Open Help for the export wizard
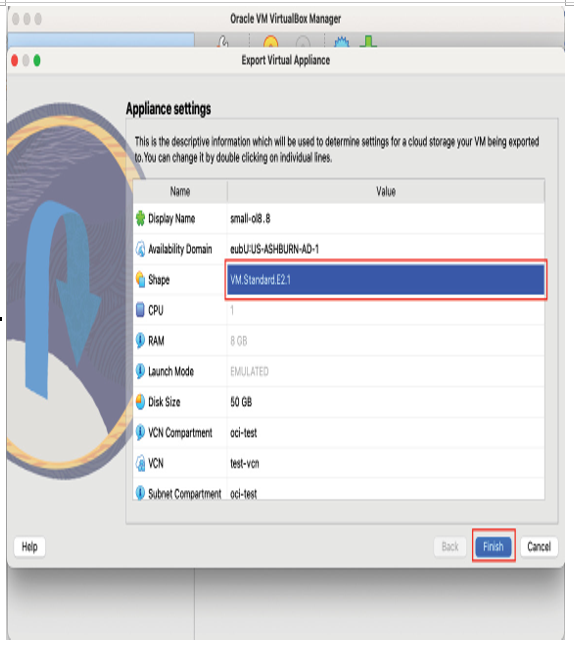 click(29, 546)
